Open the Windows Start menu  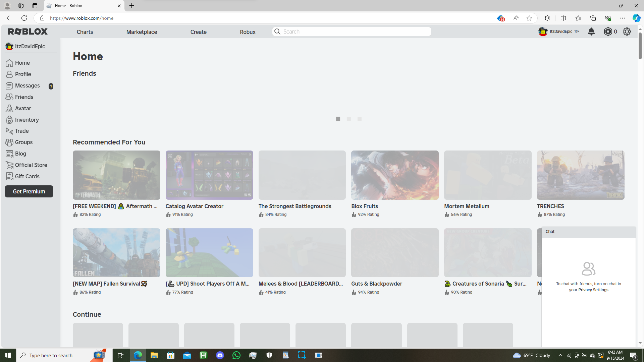8,355
